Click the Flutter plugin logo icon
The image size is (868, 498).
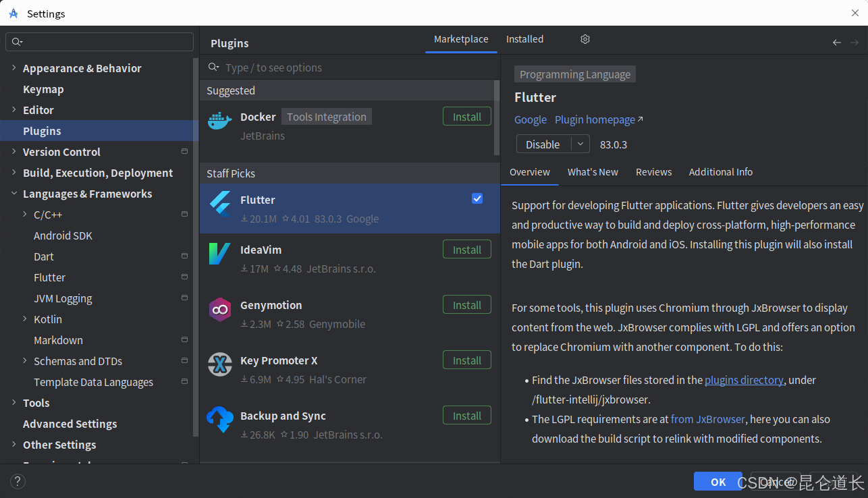click(220, 204)
